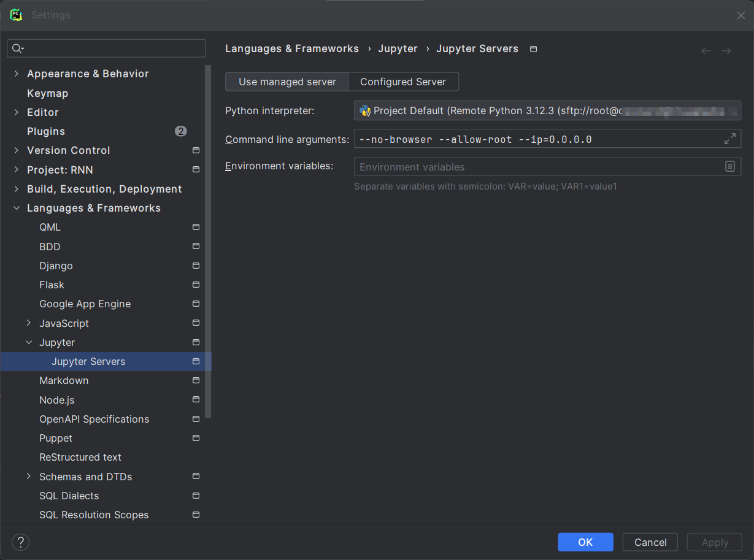Select SQL Dialects in settings tree

[x=69, y=496]
